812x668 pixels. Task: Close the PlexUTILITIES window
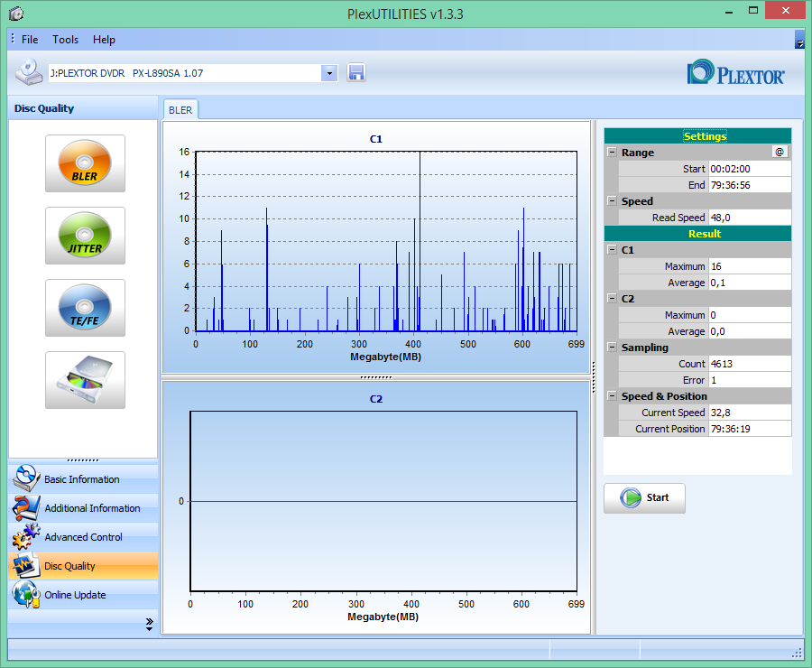[786, 10]
